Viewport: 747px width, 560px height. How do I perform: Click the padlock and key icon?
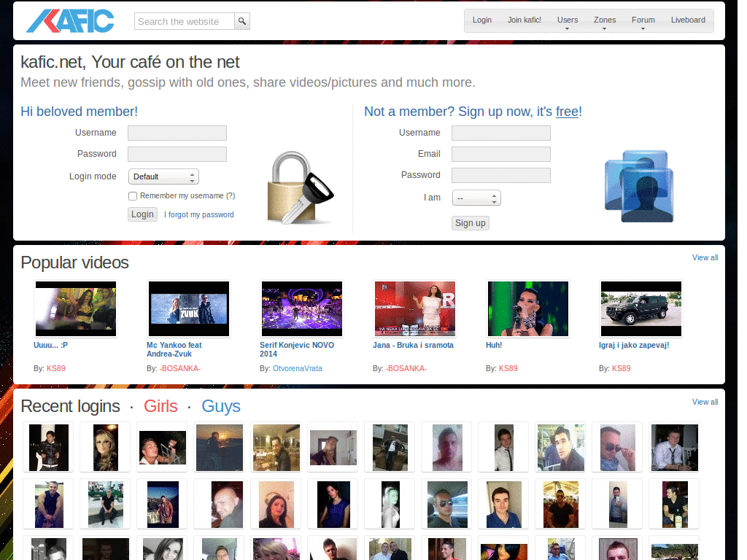click(x=298, y=188)
